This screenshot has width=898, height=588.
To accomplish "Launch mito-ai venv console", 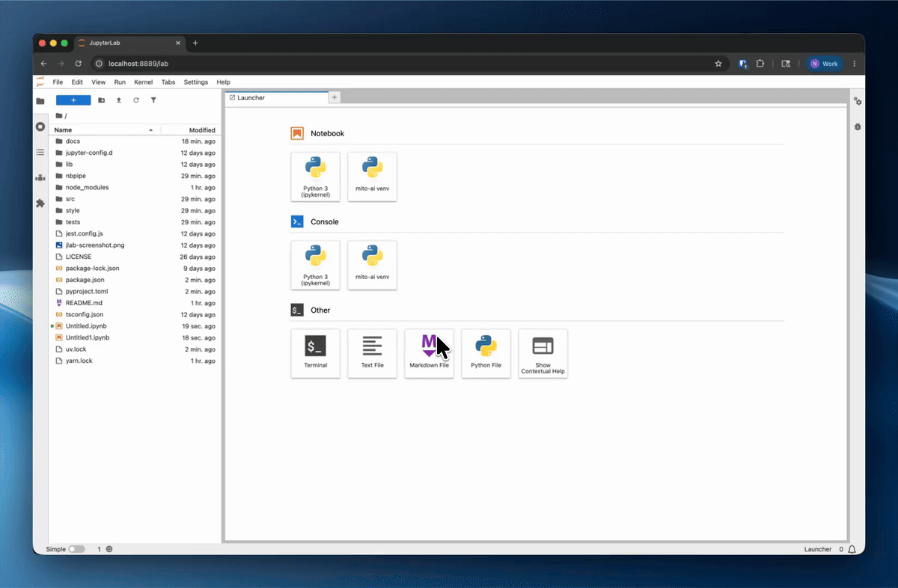I will click(372, 265).
